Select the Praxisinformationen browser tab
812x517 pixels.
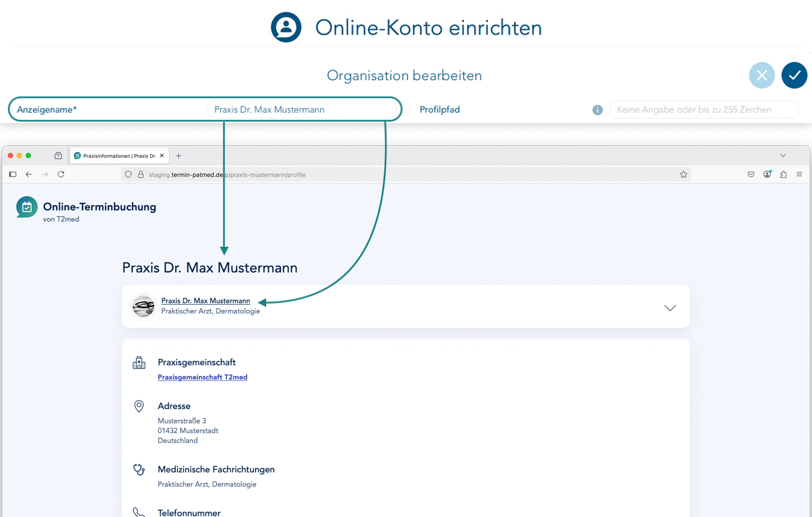(x=117, y=156)
